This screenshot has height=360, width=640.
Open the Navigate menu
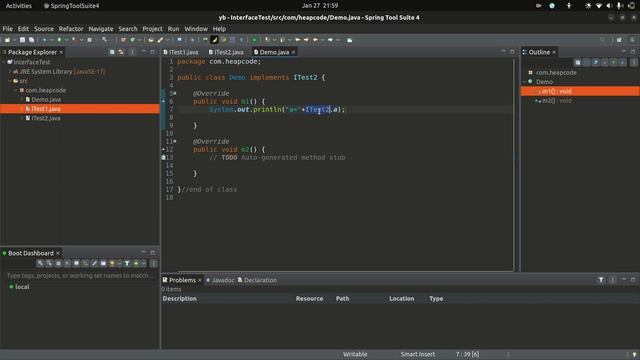coord(101,29)
